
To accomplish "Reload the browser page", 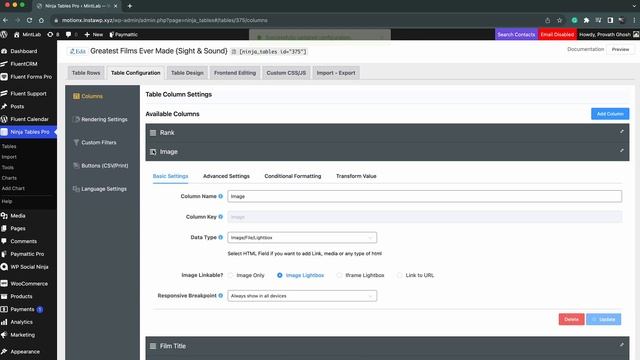I will click(x=29, y=20).
